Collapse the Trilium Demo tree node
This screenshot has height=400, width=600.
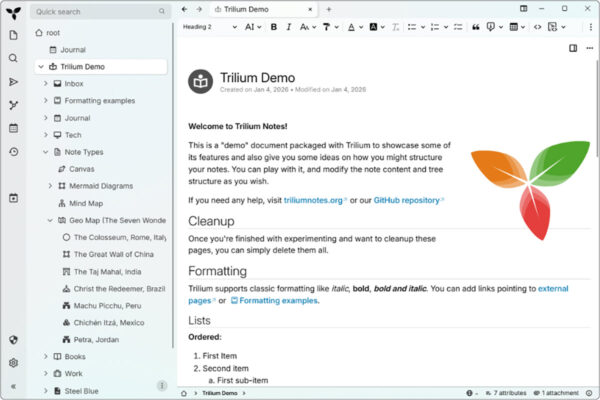point(41,67)
